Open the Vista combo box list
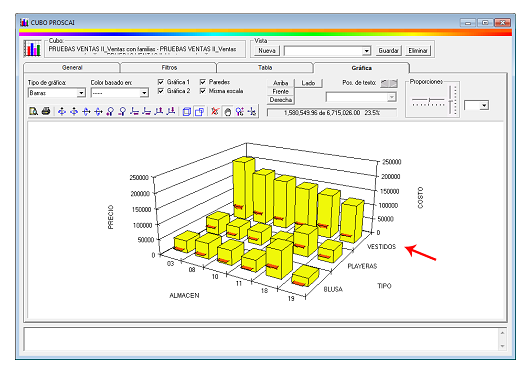 tap(366, 51)
